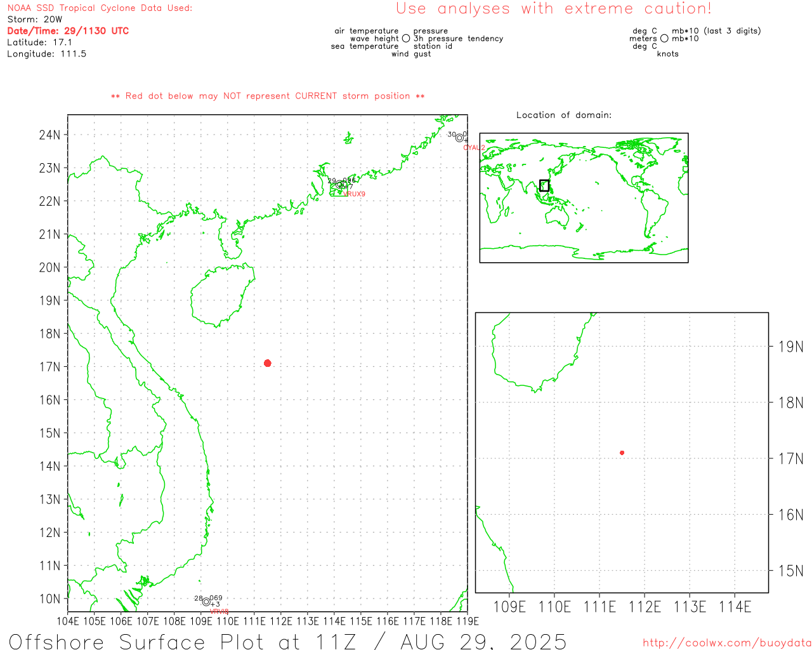The image size is (812, 650).
Task: Click 'wave height' legend label
Action: point(374,38)
